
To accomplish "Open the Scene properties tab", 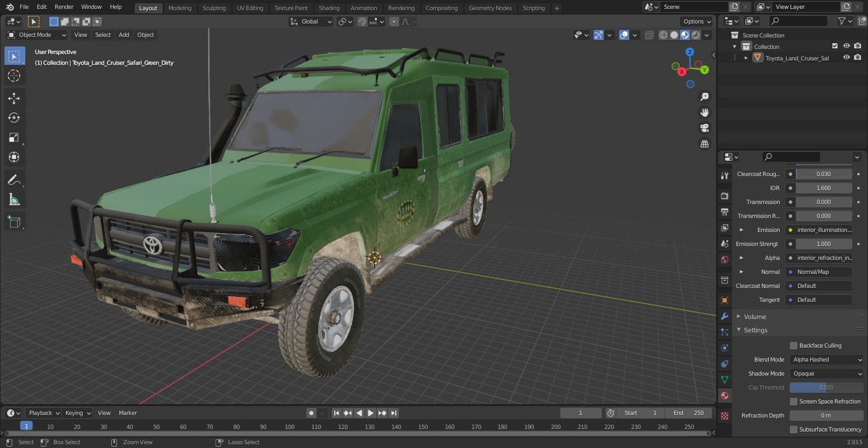I will [724, 243].
